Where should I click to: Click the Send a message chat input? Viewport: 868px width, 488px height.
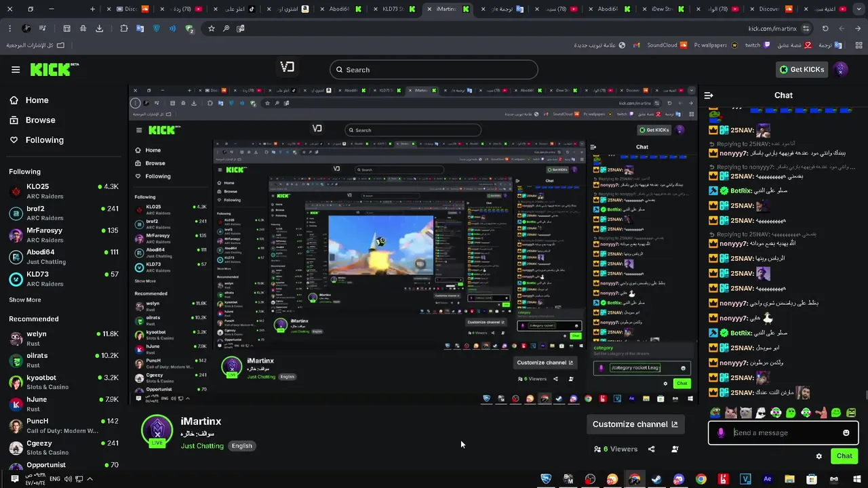coord(783,432)
